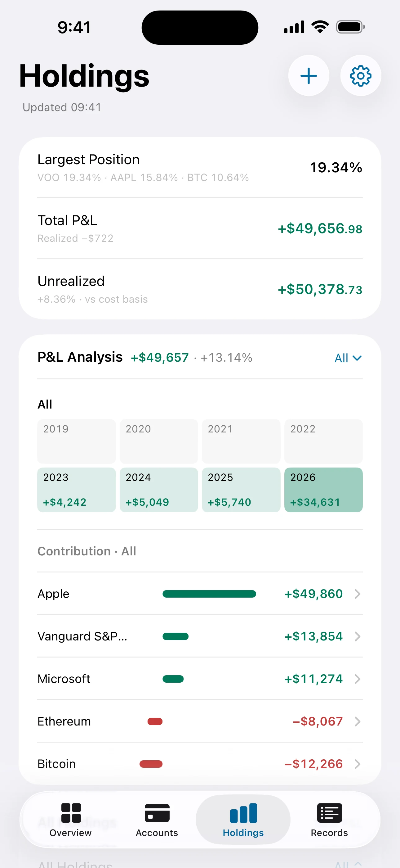Select the 2026 year tile

(323, 490)
